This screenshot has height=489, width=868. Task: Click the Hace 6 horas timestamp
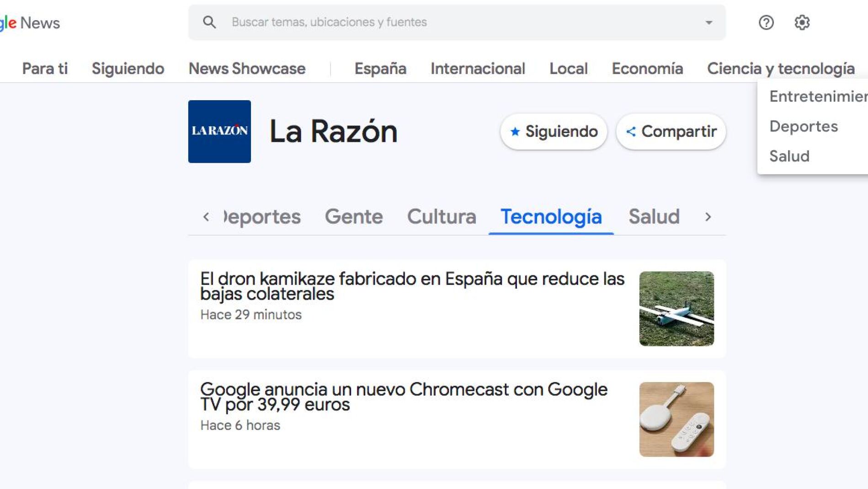[x=240, y=425]
